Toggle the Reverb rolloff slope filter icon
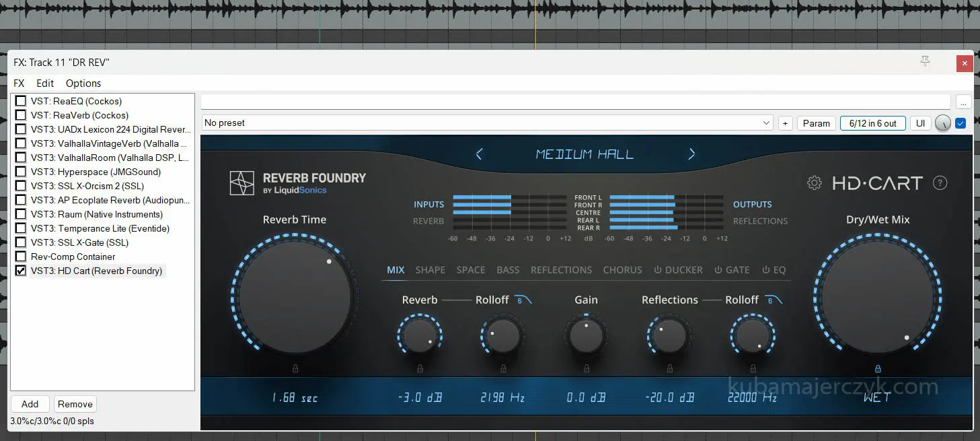Viewport: 980px width, 441px height. [x=523, y=300]
